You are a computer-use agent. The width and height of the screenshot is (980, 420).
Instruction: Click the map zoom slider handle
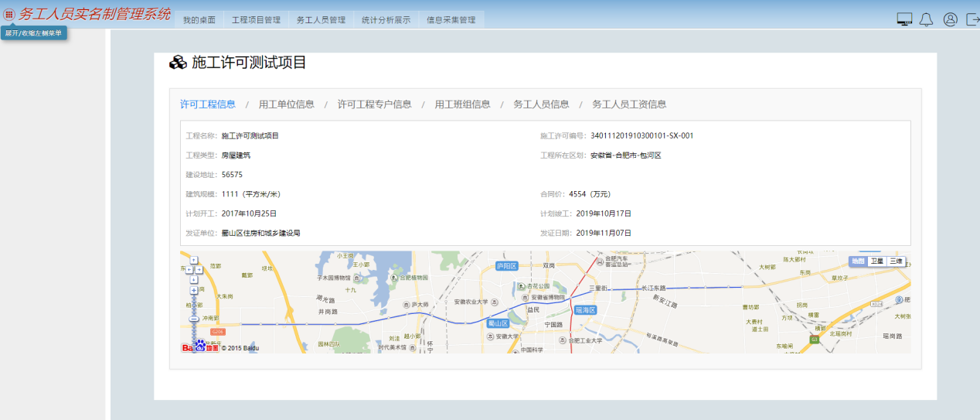coord(194,319)
